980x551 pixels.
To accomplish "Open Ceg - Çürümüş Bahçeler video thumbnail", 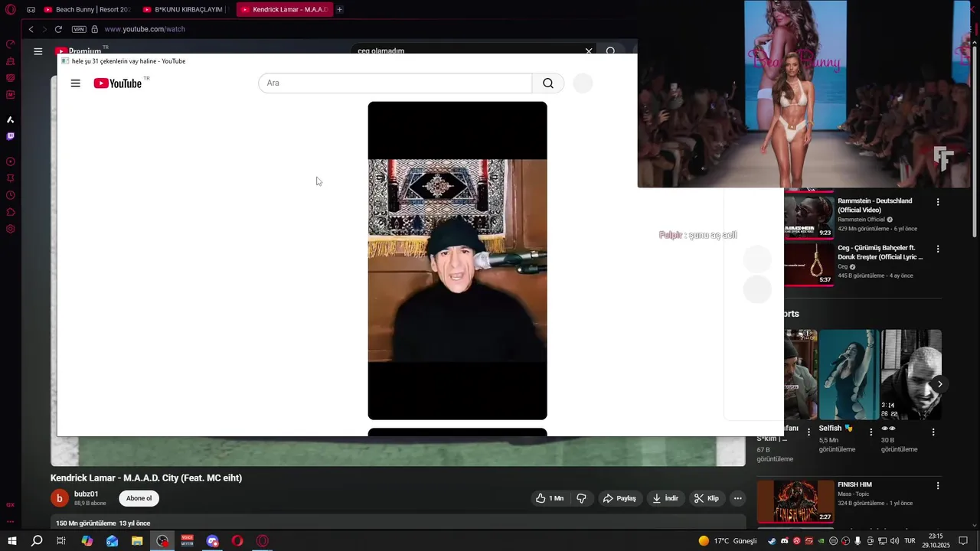I will click(809, 264).
